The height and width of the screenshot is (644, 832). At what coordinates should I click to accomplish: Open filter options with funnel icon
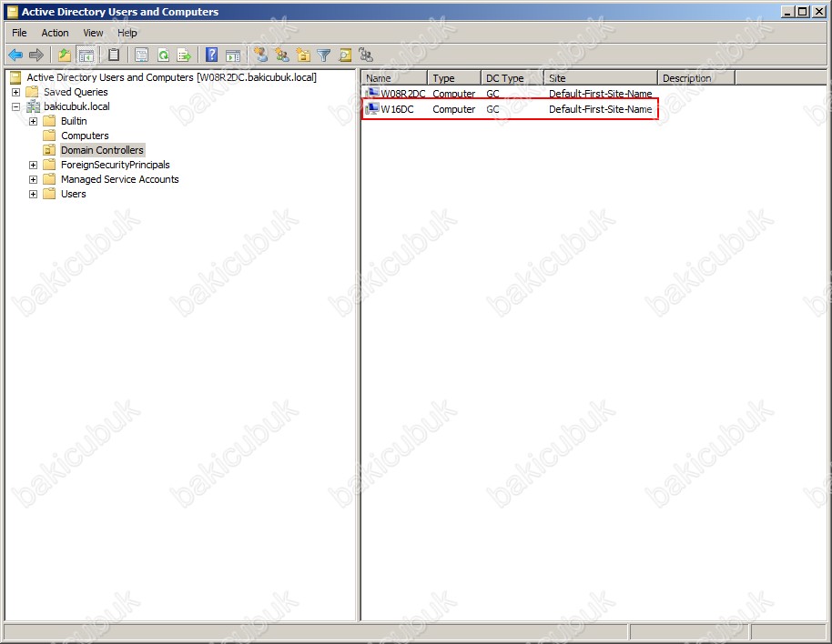pos(324,55)
